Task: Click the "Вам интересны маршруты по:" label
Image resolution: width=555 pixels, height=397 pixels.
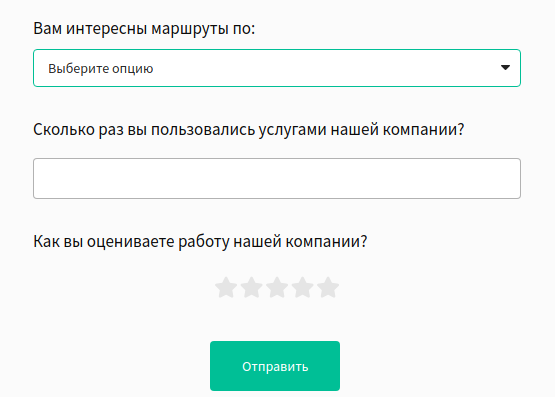Action: click(144, 29)
